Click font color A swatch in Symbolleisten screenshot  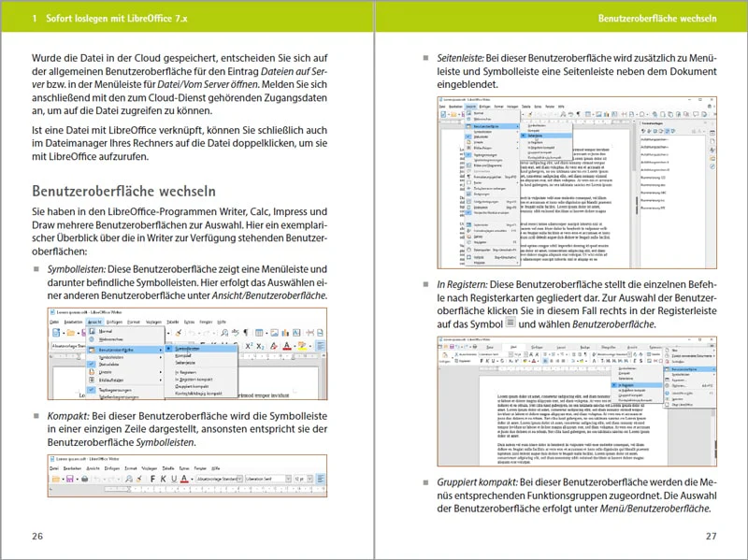tap(287, 346)
